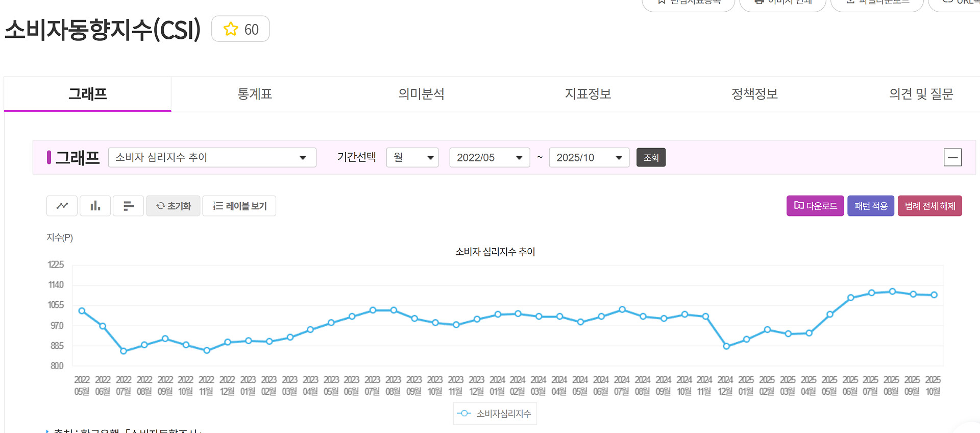Collapse the 그래프 panel with the minus button
Viewport: 980px width, 433px height.
pos(952,157)
